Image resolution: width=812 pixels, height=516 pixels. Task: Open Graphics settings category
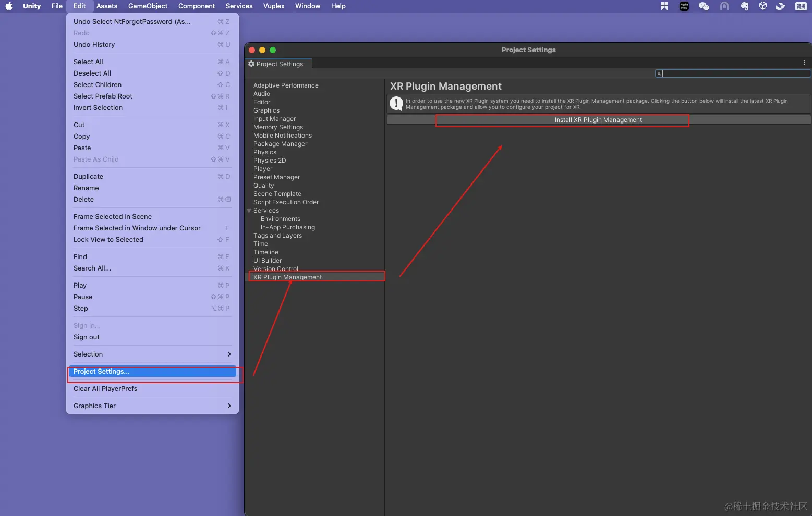click(x=266, y=110)
